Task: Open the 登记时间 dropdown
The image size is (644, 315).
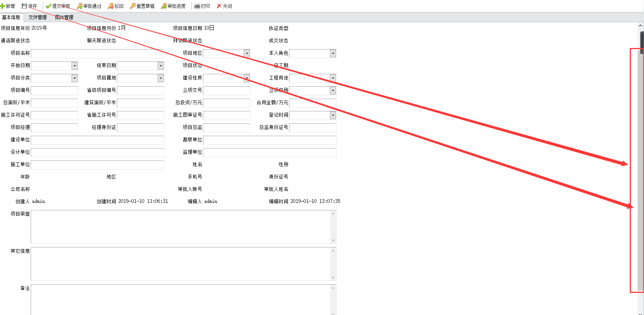Action: pyautogui.click(x=333, y=115)
